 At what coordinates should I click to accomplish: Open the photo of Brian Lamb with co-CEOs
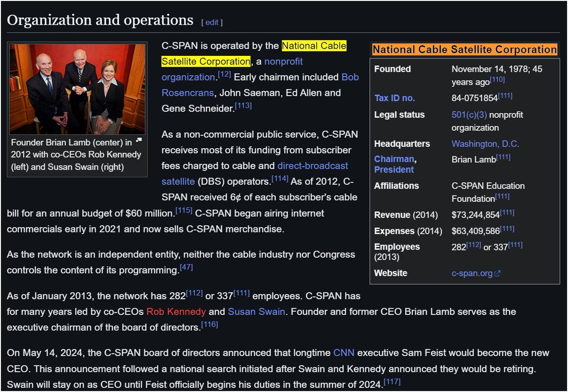coord(77,89)
